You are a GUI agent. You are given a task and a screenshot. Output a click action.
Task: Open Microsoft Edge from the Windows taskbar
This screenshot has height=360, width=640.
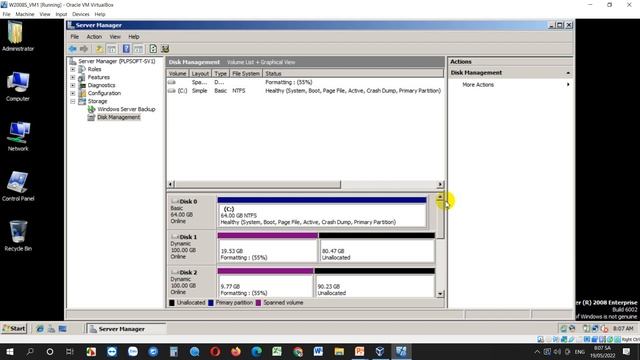[x=257, y=351]
